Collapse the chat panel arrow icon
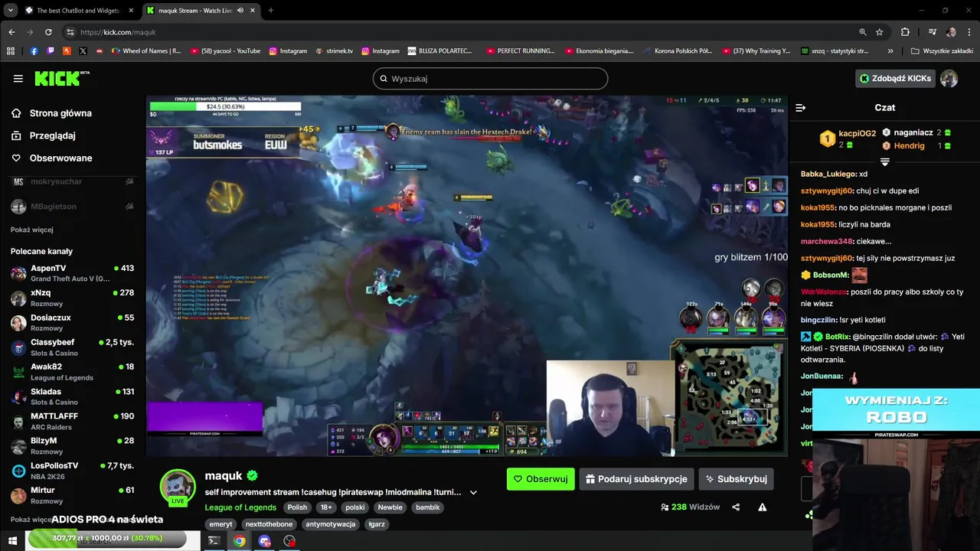Screen dimensions: 980x551 coord(800,108)
